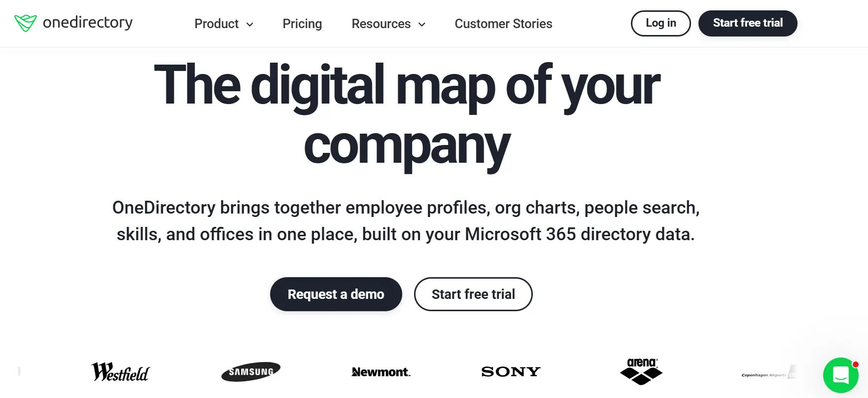Viewport: 868px width, 398px height.
Task: Click the hero headline text
Action: click(x=406, y=113)
